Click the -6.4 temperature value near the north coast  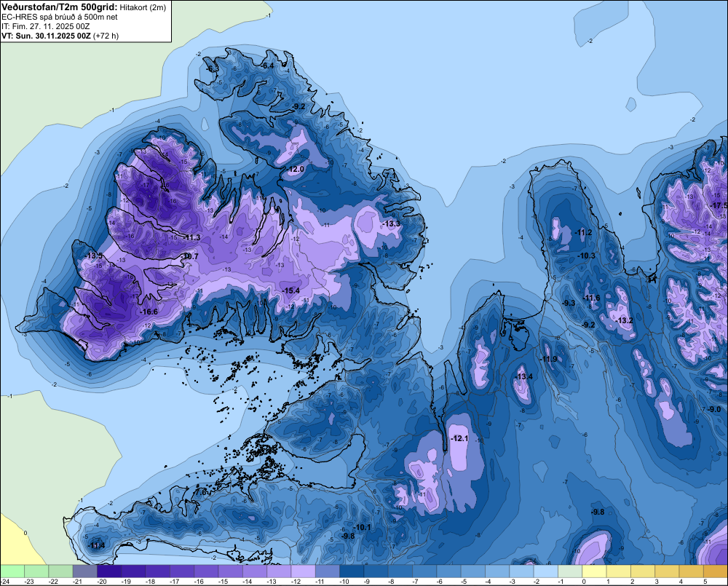point(267,66)
